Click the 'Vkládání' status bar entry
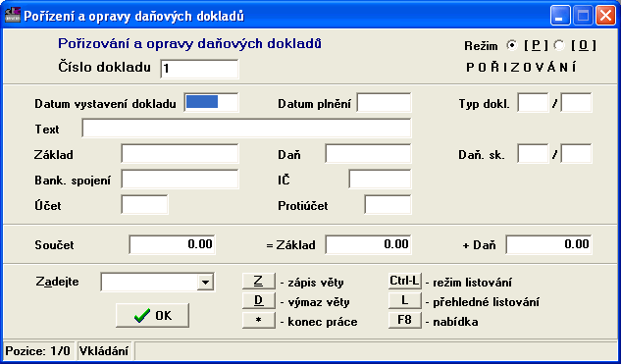The image size is (621, 364). (x=104, y=351)
